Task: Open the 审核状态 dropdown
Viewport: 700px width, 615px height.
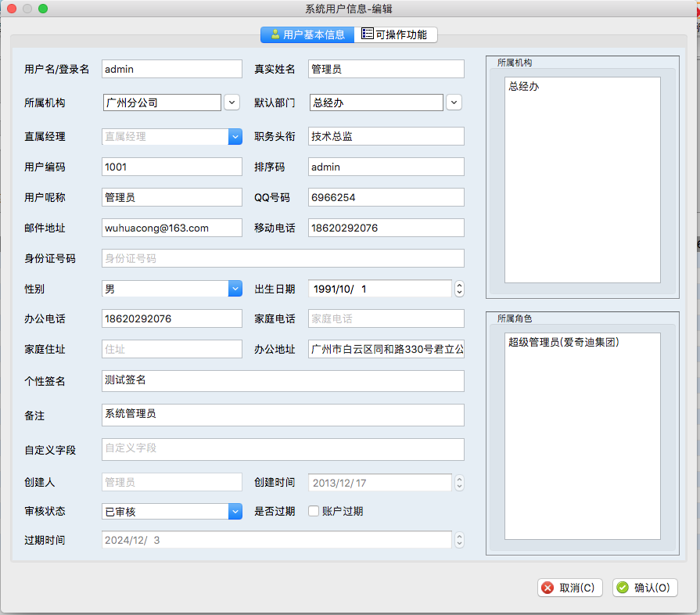Action: click(235, 512)
